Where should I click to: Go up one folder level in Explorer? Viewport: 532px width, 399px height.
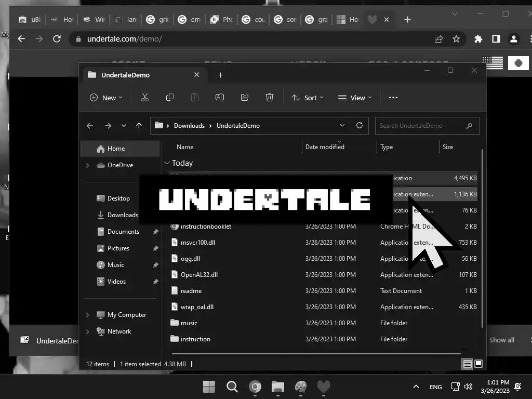pos(139,126)
